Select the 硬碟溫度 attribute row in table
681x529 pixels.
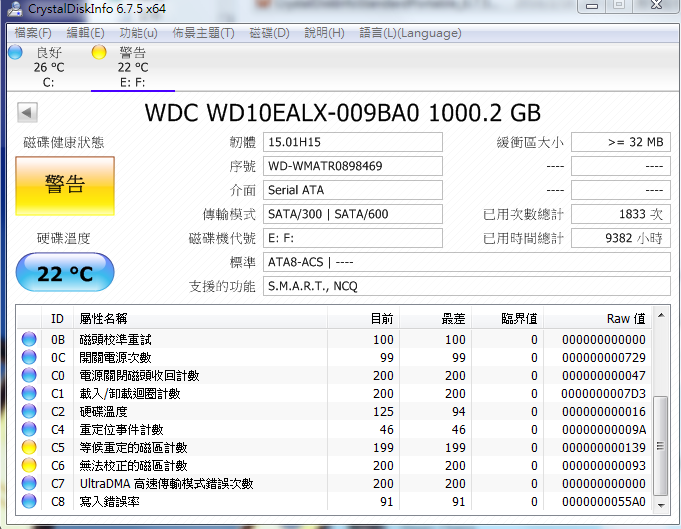[x=334, y=411]
